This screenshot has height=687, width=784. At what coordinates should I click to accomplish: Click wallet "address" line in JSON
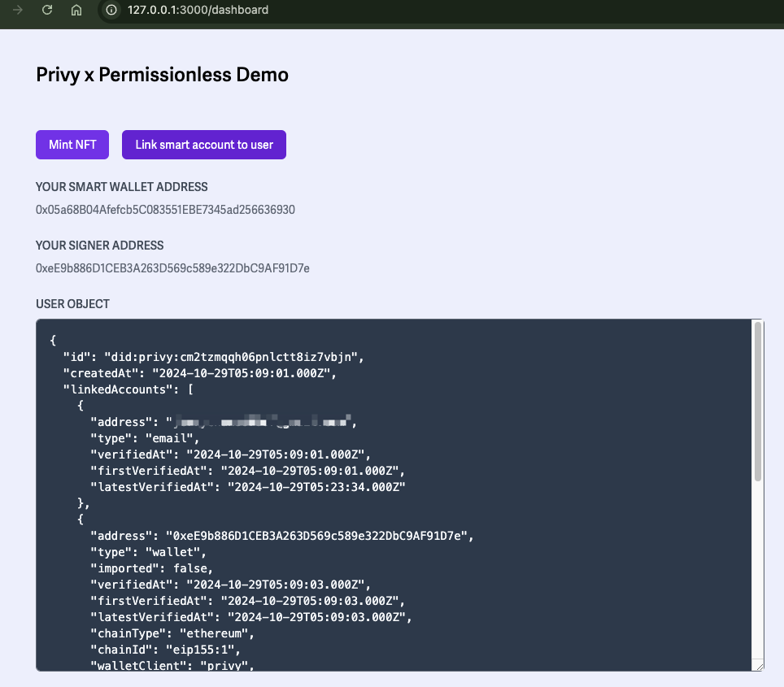point(282,536)
